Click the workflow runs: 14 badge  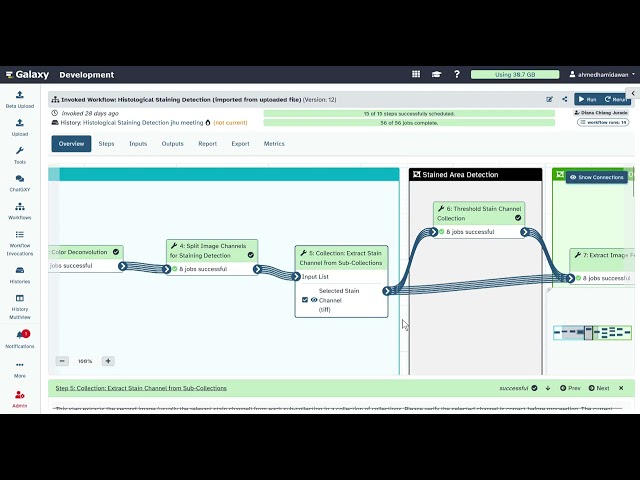tap(603, 122)
